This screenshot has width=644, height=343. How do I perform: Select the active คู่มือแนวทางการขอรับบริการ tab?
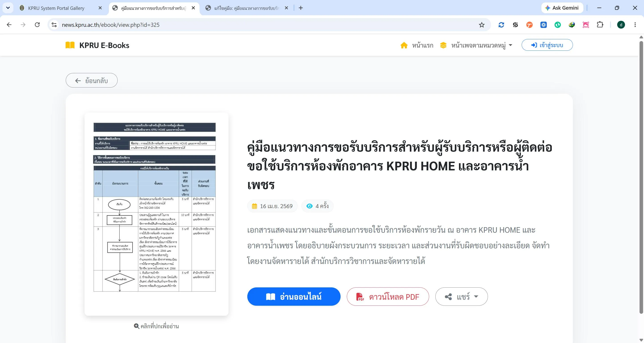(154, 8)
